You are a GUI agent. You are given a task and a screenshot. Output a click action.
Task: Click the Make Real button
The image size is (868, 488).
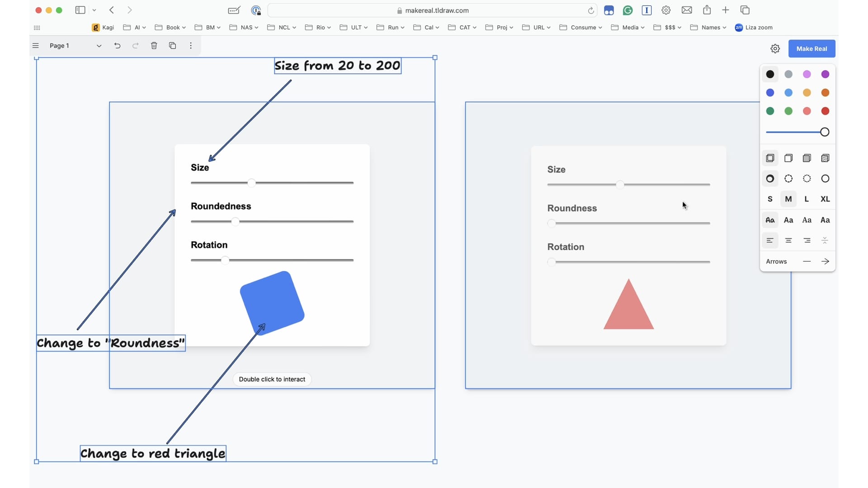[x=811, y=49]
